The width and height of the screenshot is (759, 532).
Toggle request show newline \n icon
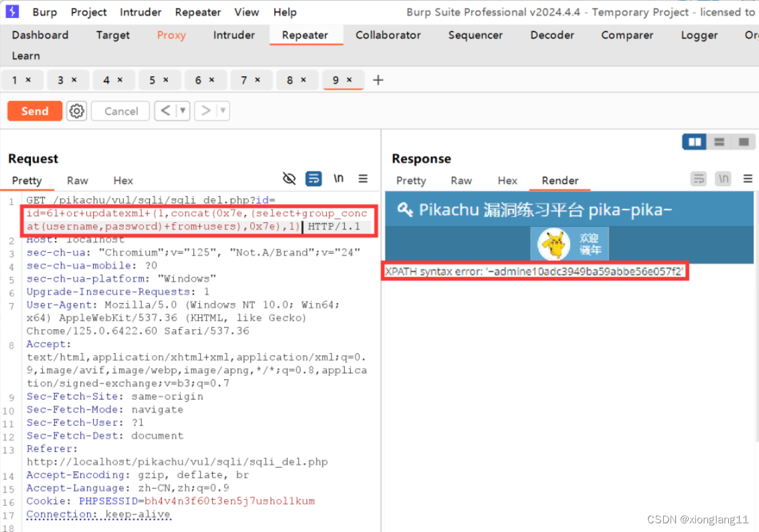click(339, 179)
